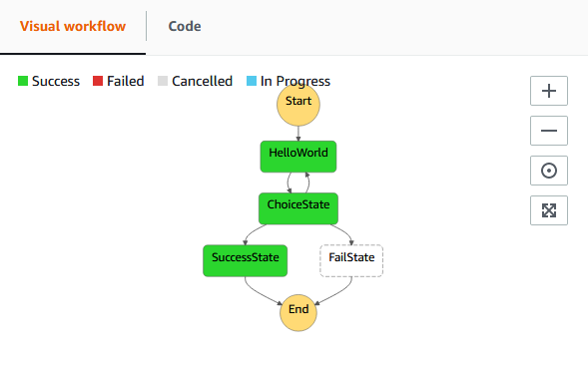Center the workflow graph using target icon
This screenshot has width=588, height=369.
pyautogui.click(x=549, y=171)
